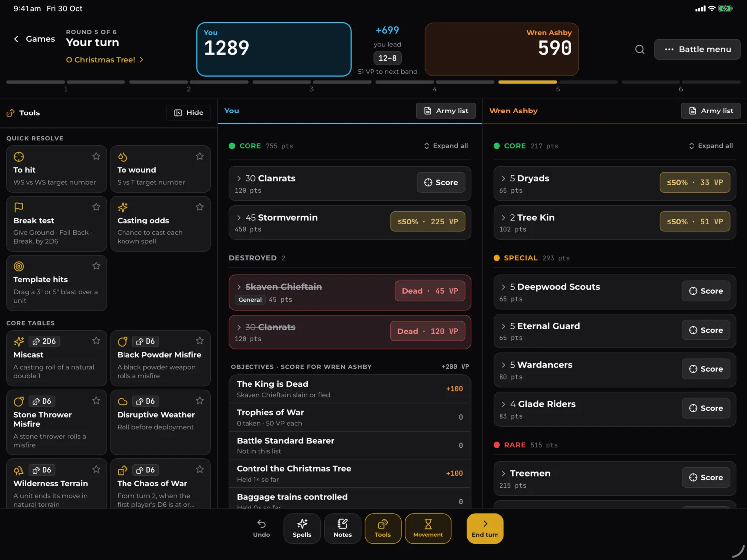
Task: End your turn
Action: point(485,529)
